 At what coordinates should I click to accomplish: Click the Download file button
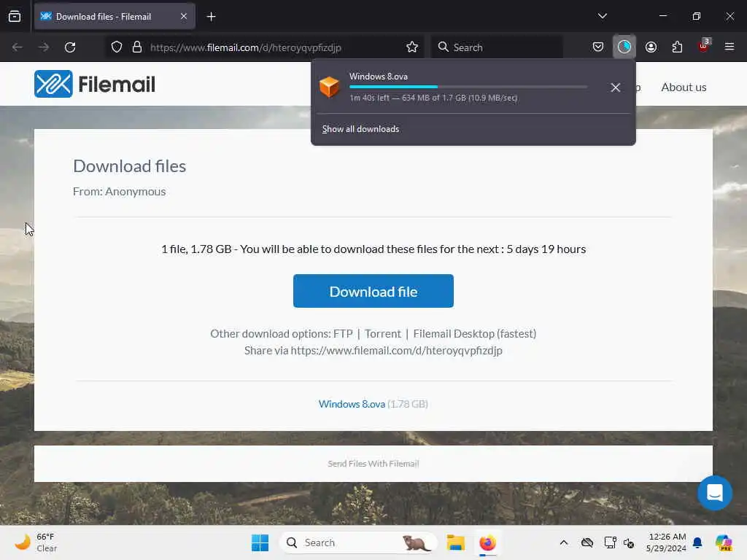(x=373, y=291)
